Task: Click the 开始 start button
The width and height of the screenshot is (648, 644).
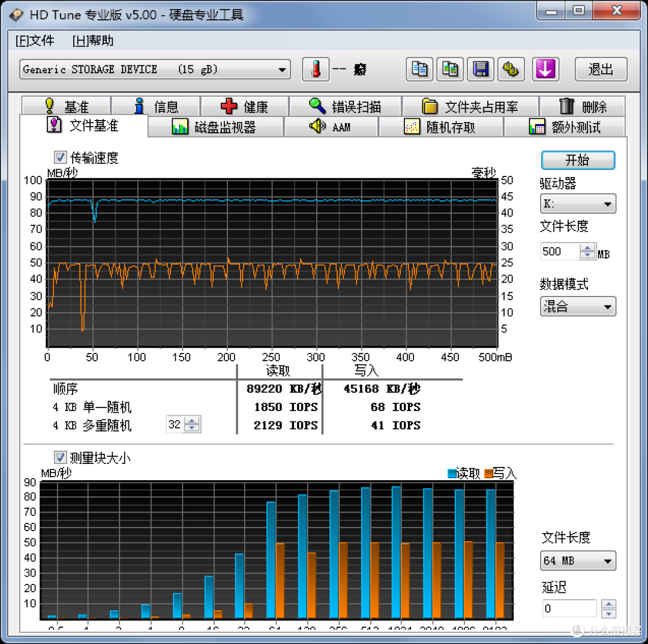Action: point(578,160)
